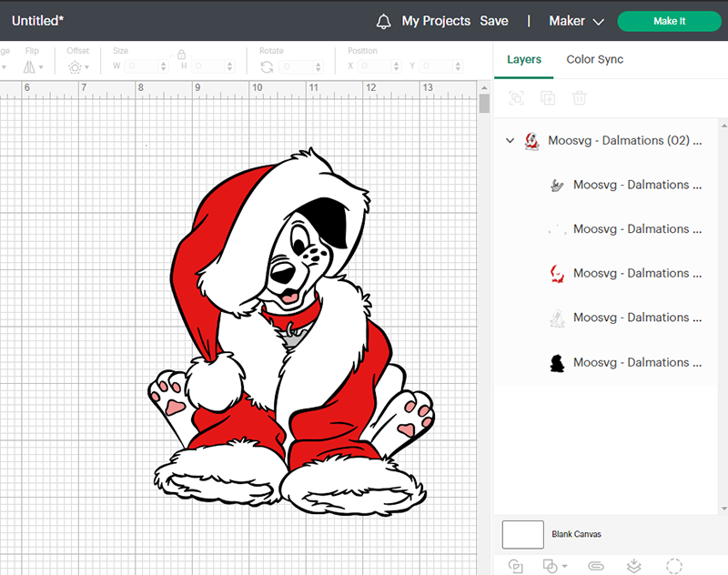Screen dimensions: 728x575
Task: Click the Size height input field
Action: pyautogui.click(x=207, y=66)
